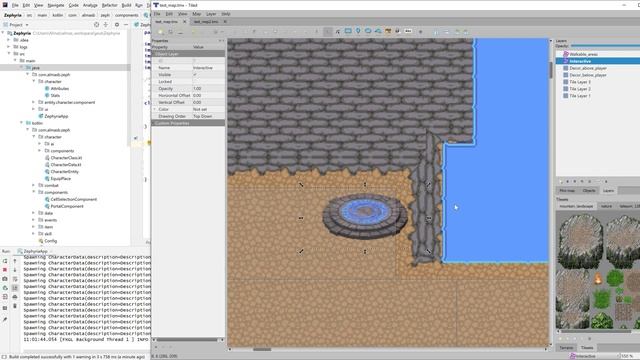Select the Insert Point tool in Tiled
Image resolution: width=640 pixels, height=360 pixels.
(x=358, y=31)
